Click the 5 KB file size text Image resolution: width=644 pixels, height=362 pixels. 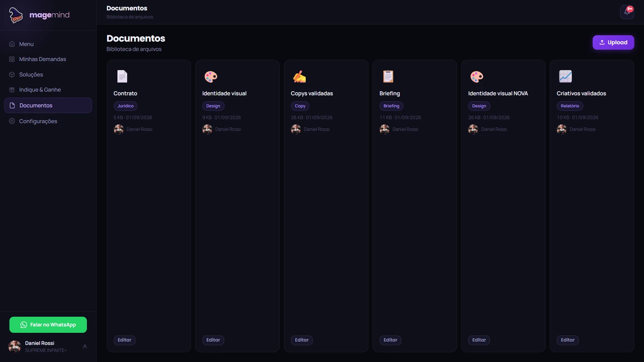[118, 118]
